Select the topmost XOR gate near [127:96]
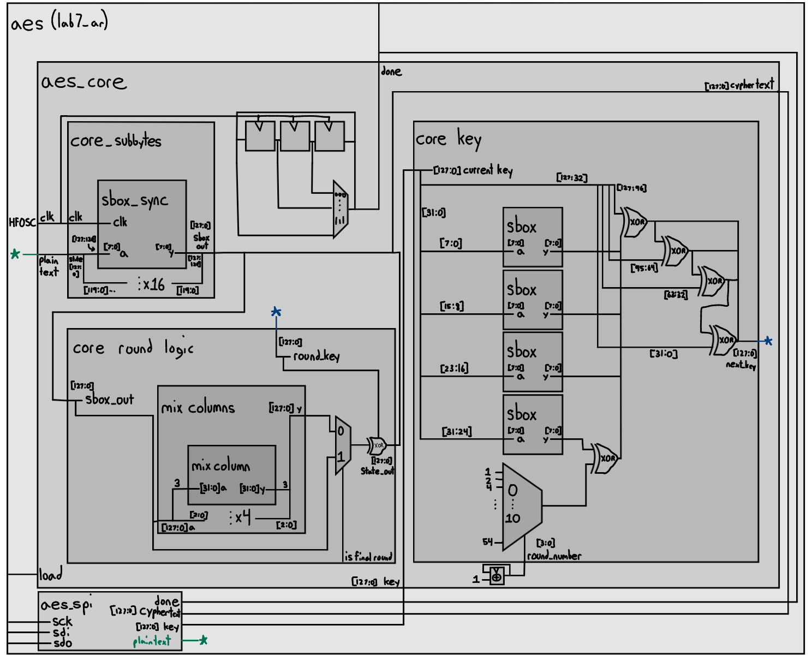 point(636,221)
